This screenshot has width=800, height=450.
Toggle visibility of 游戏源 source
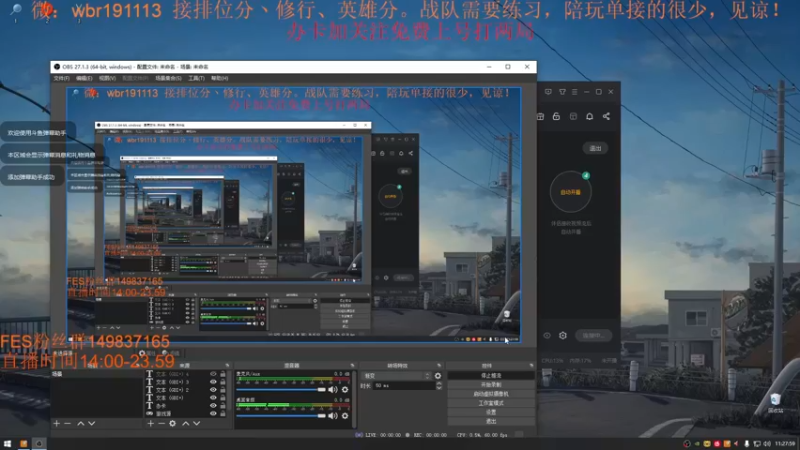click(213, 413)
